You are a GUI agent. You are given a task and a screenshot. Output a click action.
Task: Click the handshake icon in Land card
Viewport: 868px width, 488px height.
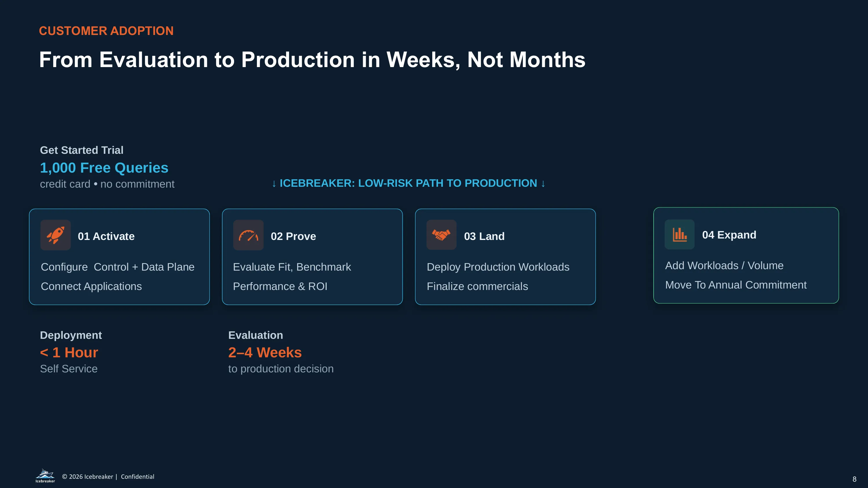pos(442,235)
